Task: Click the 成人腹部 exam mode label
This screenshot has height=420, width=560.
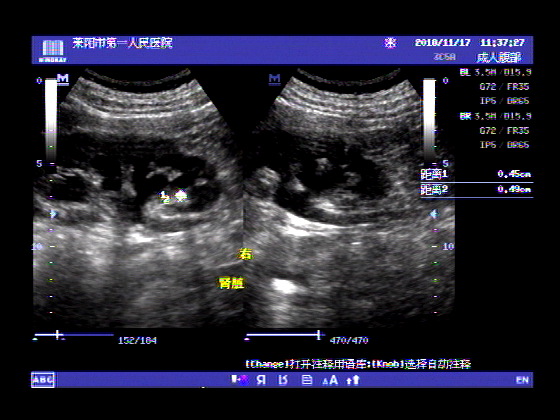Action: point(499,57)
